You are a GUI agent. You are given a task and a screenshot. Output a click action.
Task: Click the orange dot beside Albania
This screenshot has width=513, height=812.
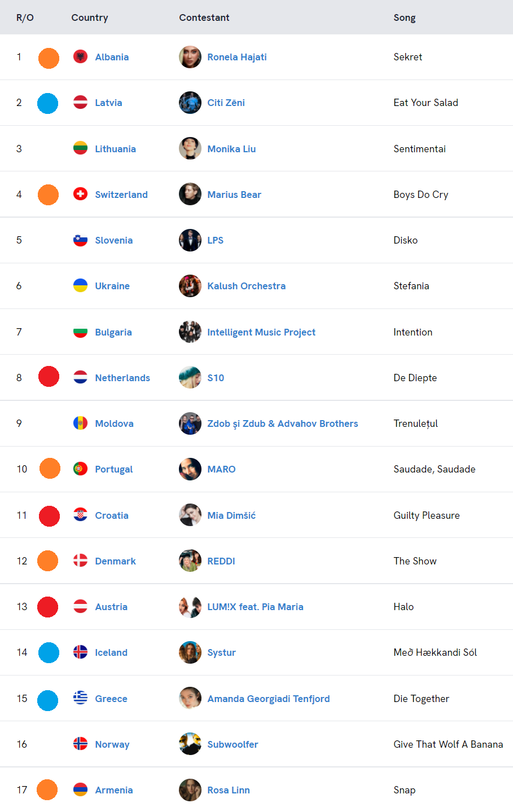click(x=49, y=58)
